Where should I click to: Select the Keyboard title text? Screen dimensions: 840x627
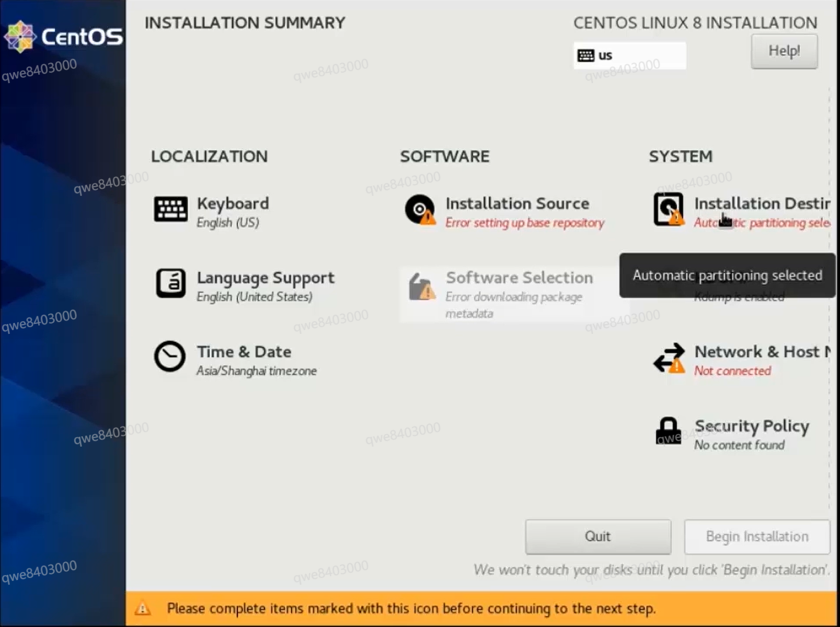pos(233,203)
